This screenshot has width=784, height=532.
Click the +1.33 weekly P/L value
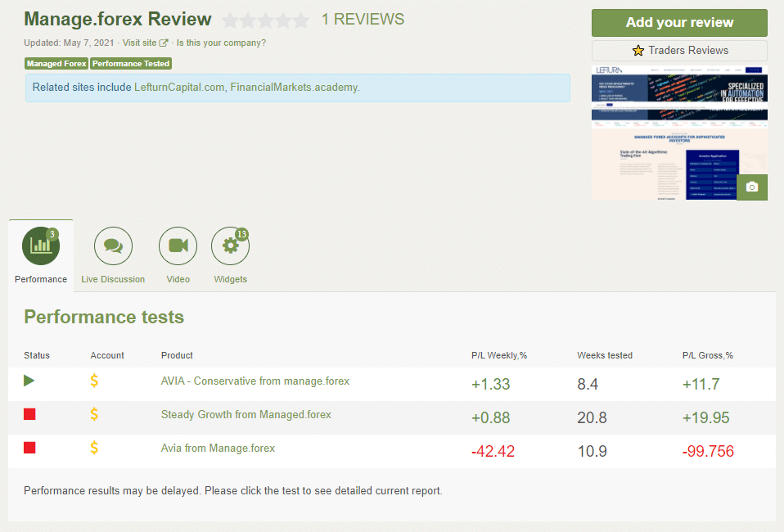pyautogui.click(x=490, y=384)
